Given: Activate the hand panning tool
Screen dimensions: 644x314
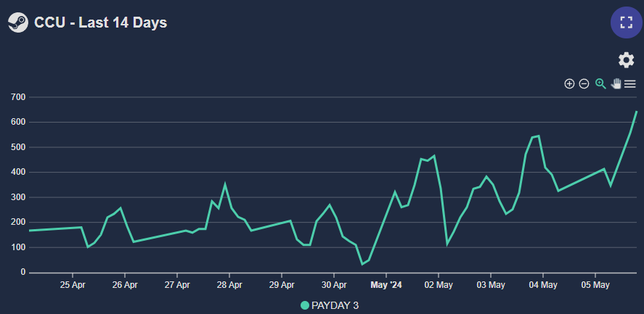Looking at the screenshot, I should [616, 84].
